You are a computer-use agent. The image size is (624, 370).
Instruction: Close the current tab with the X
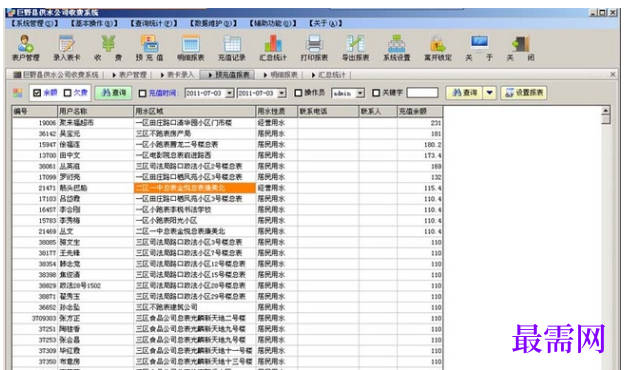612,74
